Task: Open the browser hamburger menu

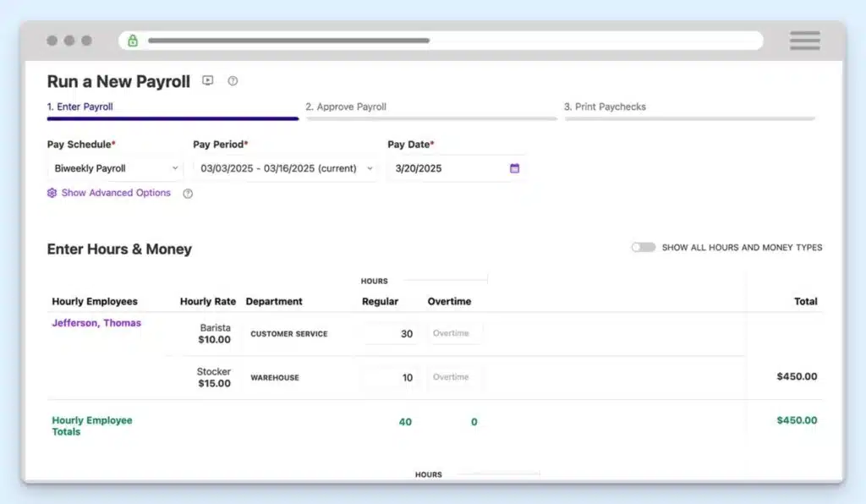Action: tap(805, 41)
